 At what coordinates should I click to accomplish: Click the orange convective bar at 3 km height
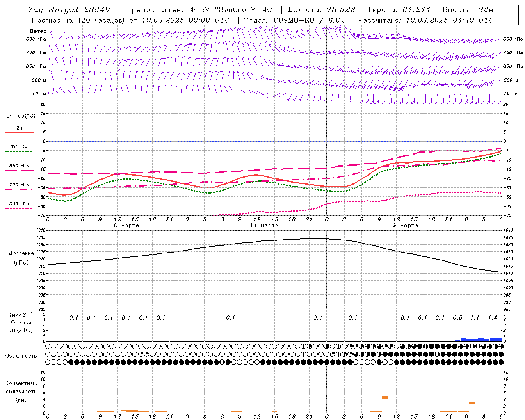(472, 403)
